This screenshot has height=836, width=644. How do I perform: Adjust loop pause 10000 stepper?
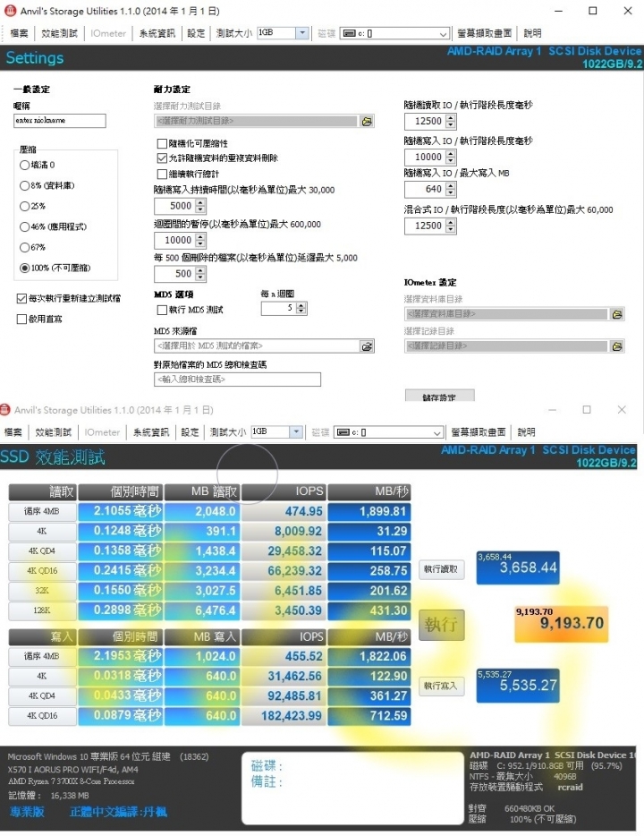pyautogui.click(x=200, y=241)
